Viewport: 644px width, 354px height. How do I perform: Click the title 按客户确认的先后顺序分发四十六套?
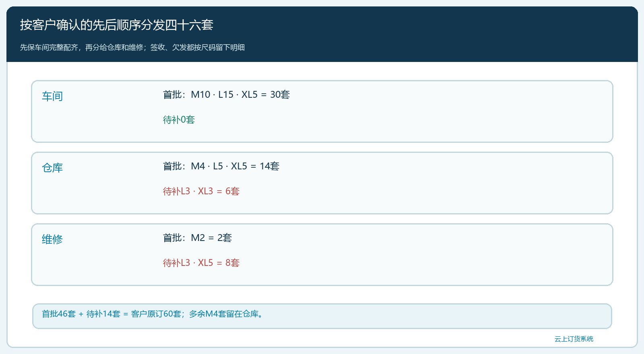117,25
